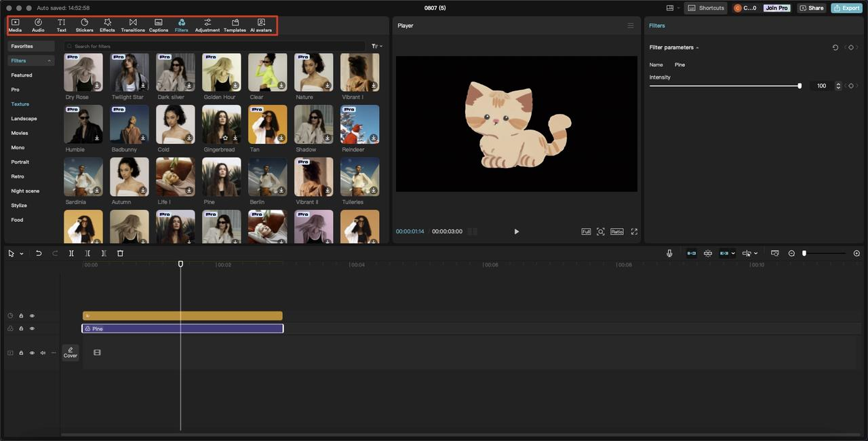Lock the orange sticker track
Screen dimensions: 868x441
pos(21,315)
